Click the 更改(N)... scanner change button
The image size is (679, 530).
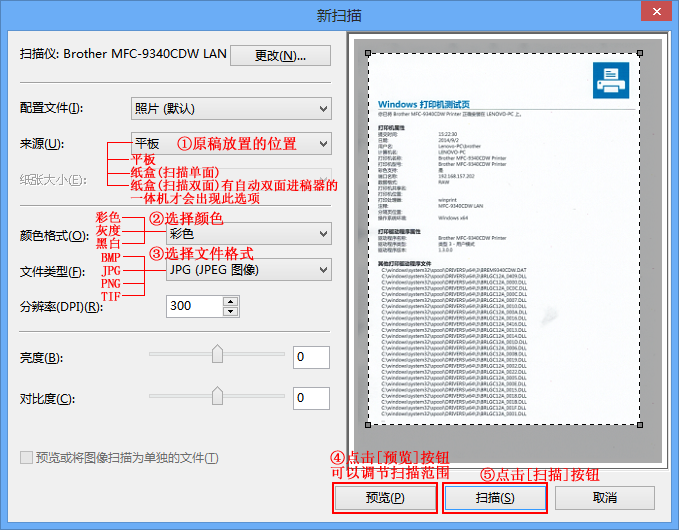point(281,55)
